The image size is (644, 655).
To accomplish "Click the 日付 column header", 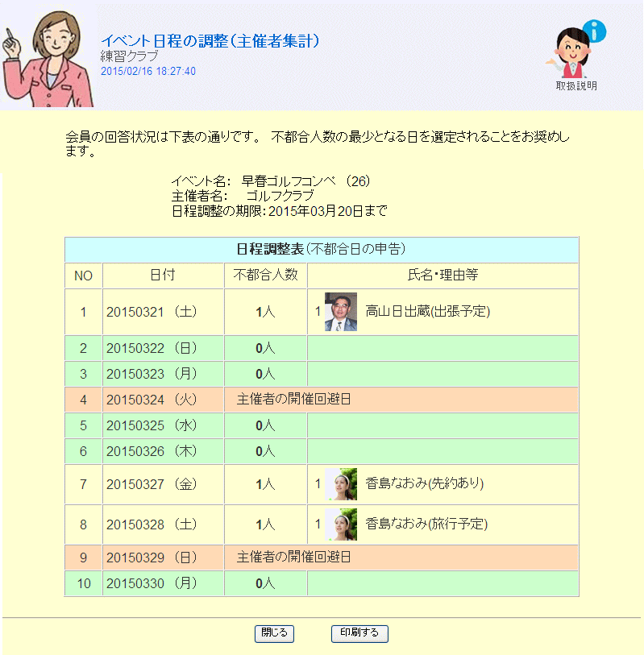I will point(163,275).
